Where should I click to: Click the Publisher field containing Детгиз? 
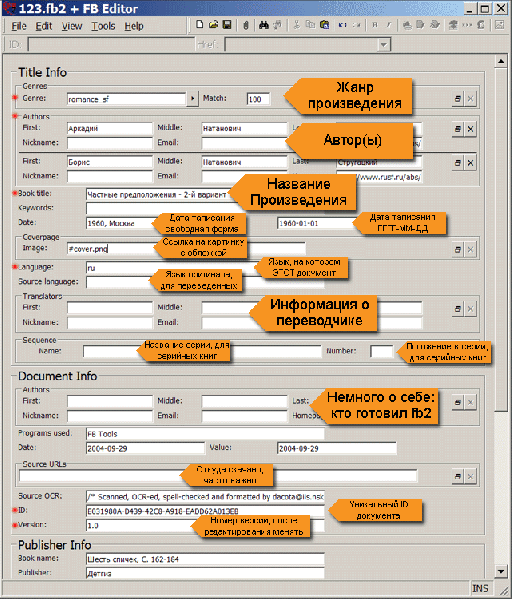205,573
